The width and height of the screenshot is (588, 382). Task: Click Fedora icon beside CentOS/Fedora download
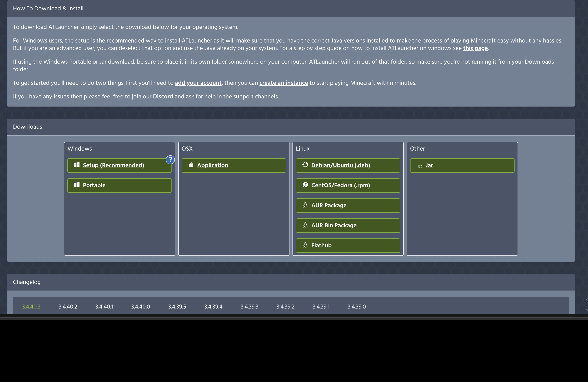tap(305, 185)
